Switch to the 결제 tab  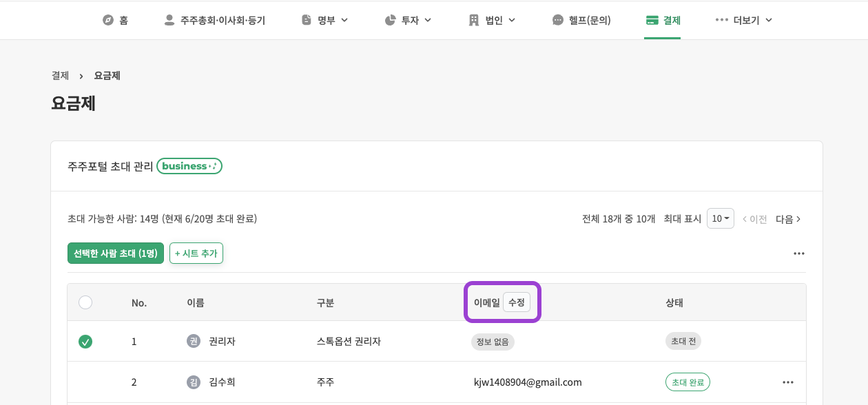click(663, 20)
